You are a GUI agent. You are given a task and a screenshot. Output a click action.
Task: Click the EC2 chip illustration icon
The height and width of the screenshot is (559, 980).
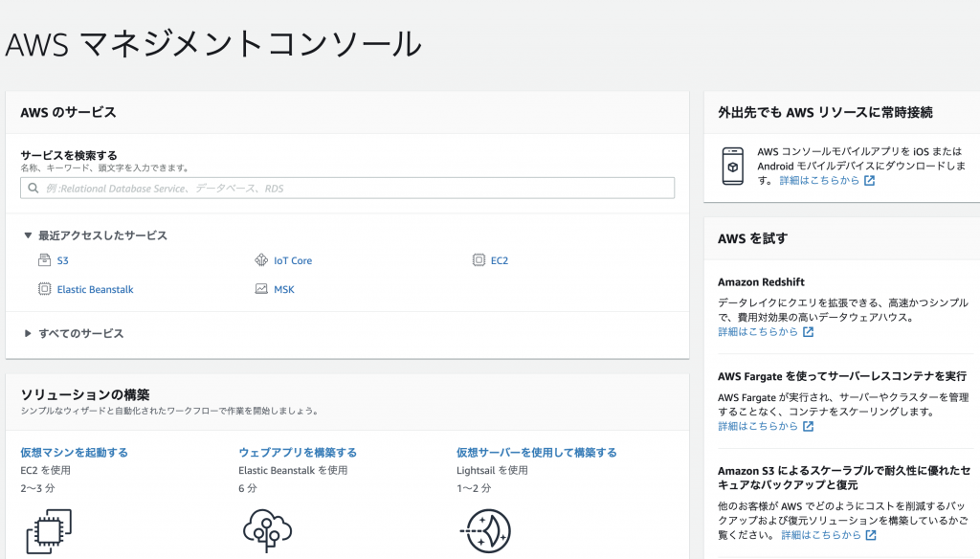[49, 531]
